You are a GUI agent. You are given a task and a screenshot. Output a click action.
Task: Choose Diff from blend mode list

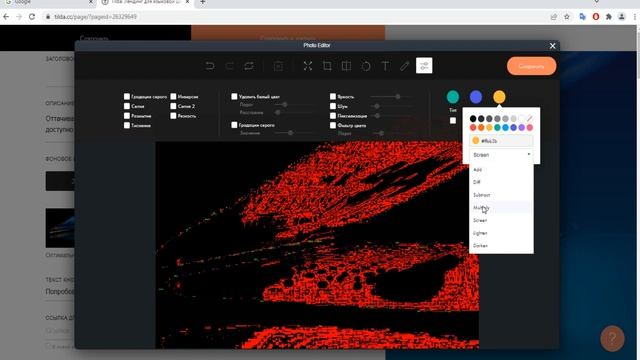(501, 182)
